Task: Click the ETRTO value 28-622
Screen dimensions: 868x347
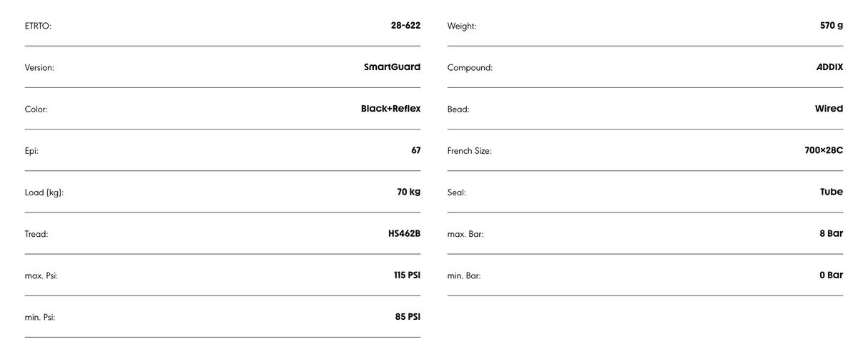Action: click(x=405, y=26)
